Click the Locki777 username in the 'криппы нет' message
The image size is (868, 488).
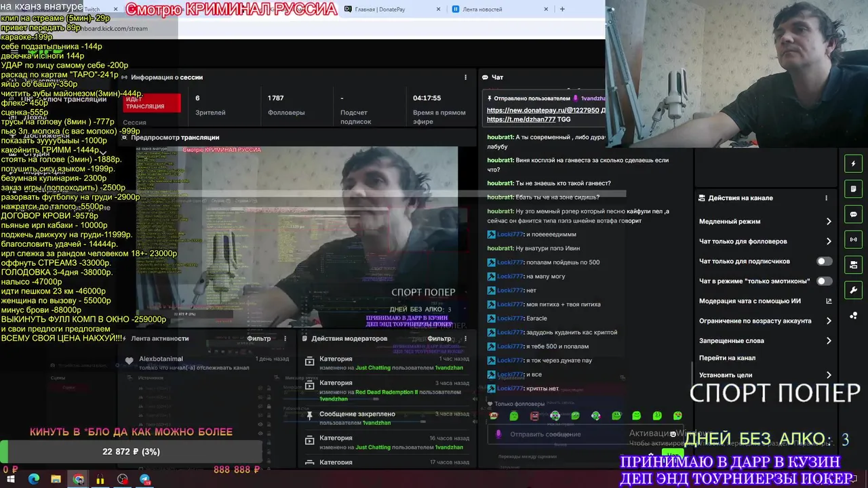[x=510, y=388]
